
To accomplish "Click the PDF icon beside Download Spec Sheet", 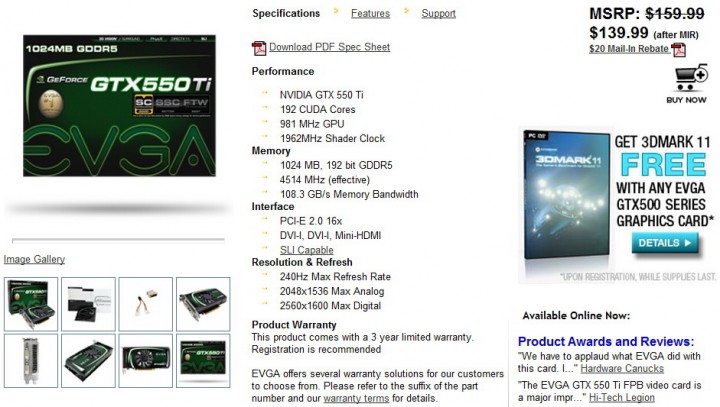I will tap(259, 48).
